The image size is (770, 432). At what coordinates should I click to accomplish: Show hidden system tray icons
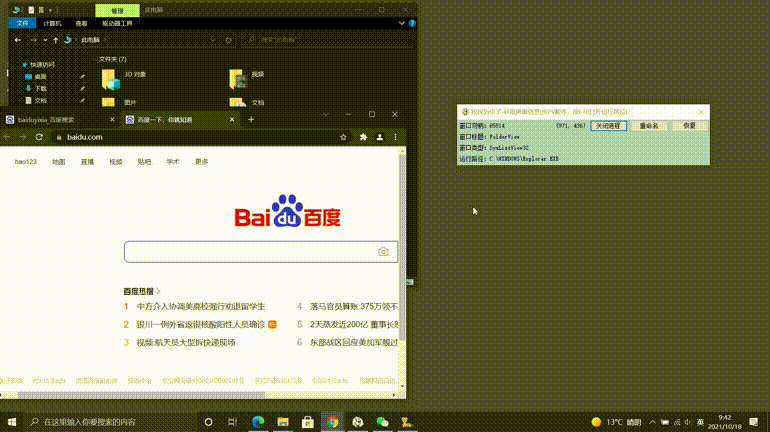click(x=652, y=422)
